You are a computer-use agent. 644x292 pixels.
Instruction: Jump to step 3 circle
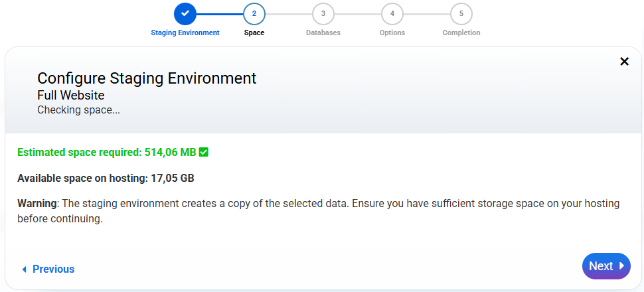323,13
